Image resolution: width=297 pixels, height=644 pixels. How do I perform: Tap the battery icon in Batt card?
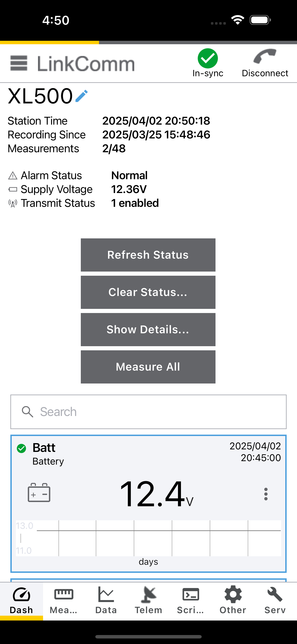[39, 492]
